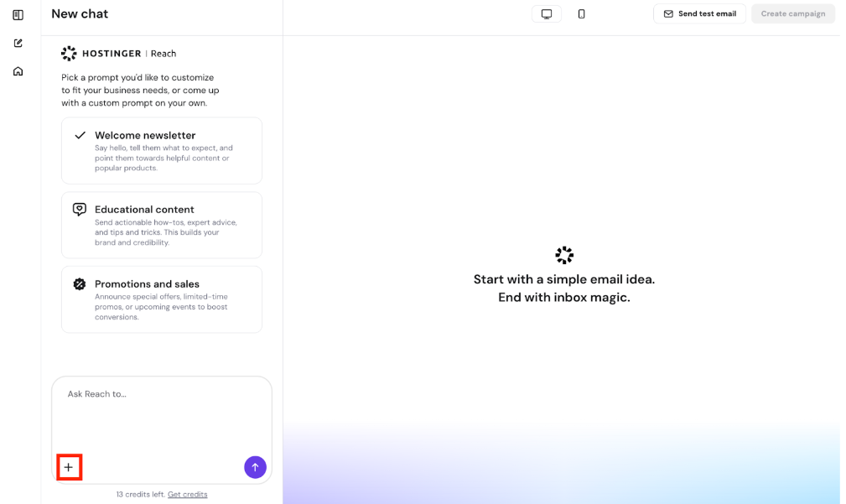Toggle the sidebar panel icon

18,15
